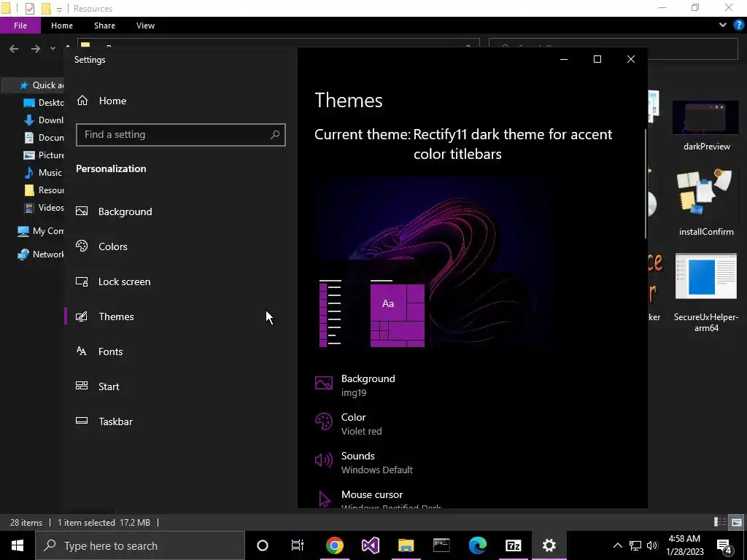Open notification center with 4 alerts
The width and height of the screenshot is (747, 560).
click(724, 546)
